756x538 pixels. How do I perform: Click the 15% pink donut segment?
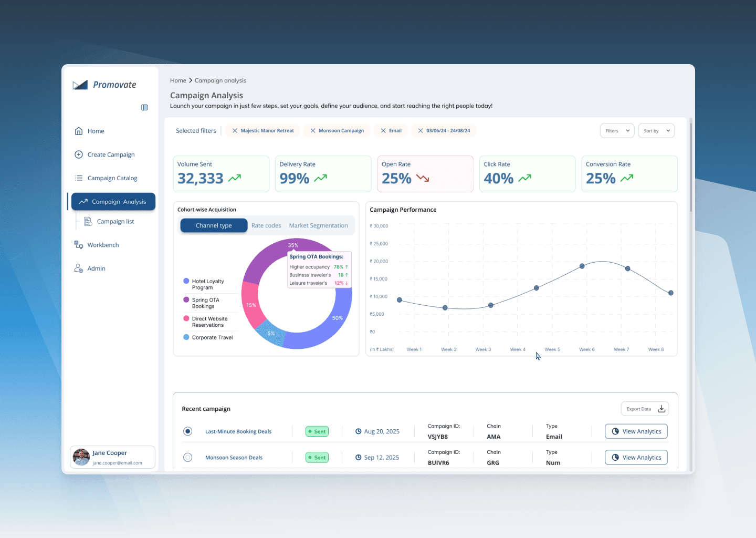coord(251,305)
